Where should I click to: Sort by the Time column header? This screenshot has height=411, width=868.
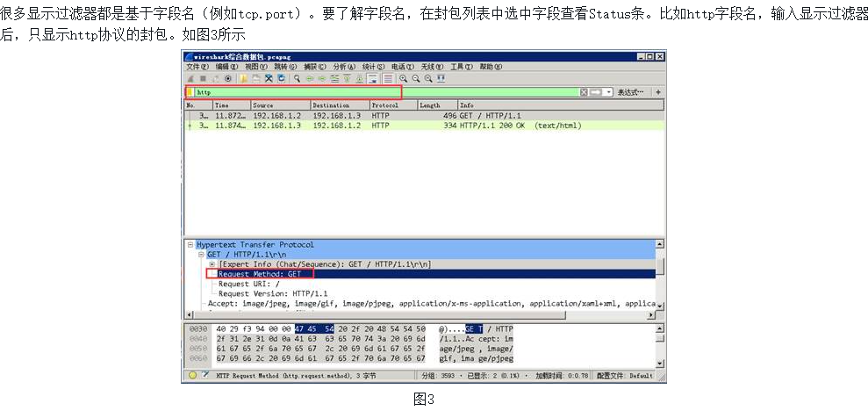232,105
